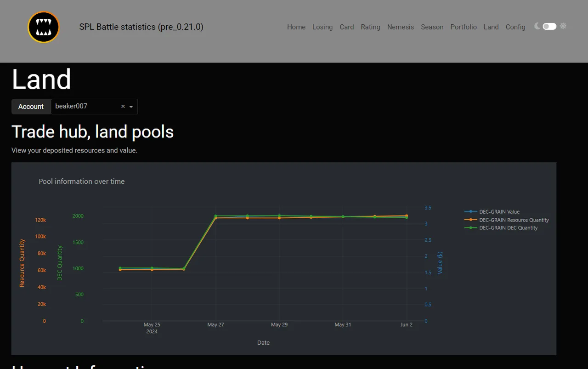Open the Losing page
The height and width of the screenshot is (369, 588).
322,27
